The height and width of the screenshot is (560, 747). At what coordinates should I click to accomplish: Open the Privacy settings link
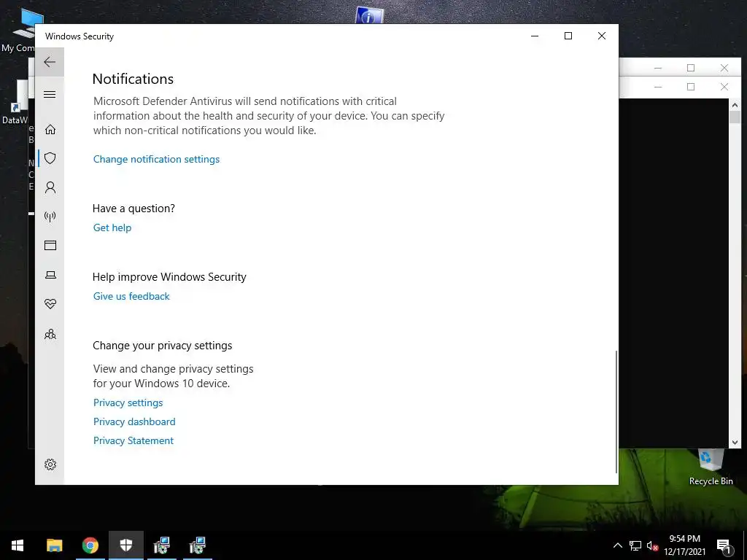128,402
